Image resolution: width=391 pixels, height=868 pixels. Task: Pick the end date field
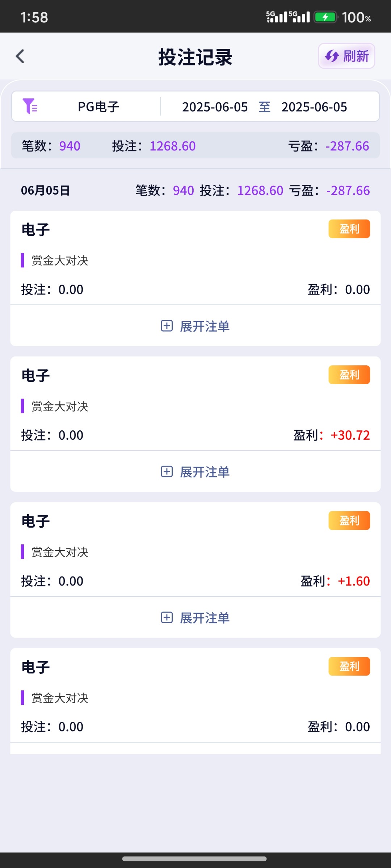click(x=314, y=107)
